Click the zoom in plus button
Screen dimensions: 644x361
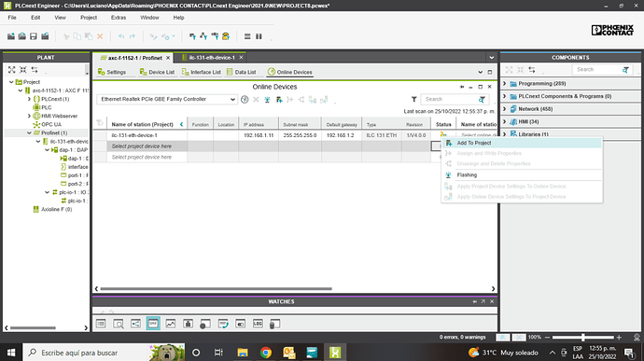619,338
